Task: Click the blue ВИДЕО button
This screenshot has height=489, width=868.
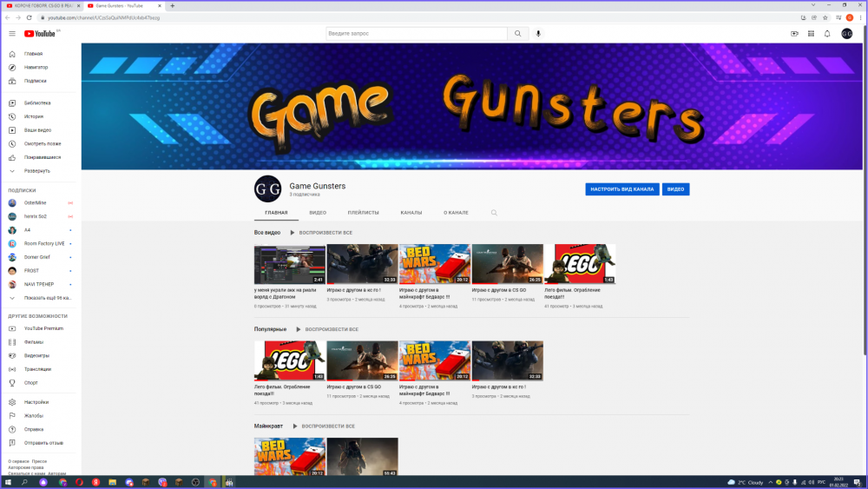Action: pyautogui.click(x=675, y=189)
